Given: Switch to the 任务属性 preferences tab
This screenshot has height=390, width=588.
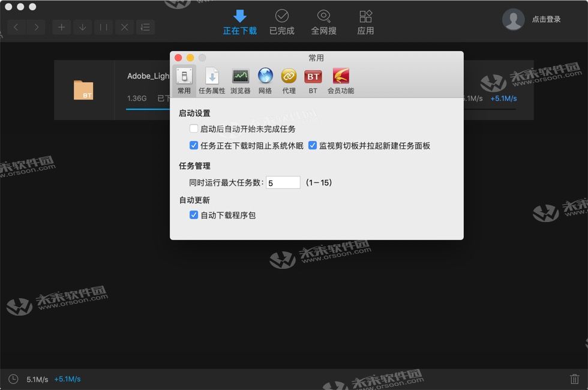Looking at the screenshot, I should click(x=212, y=80).
